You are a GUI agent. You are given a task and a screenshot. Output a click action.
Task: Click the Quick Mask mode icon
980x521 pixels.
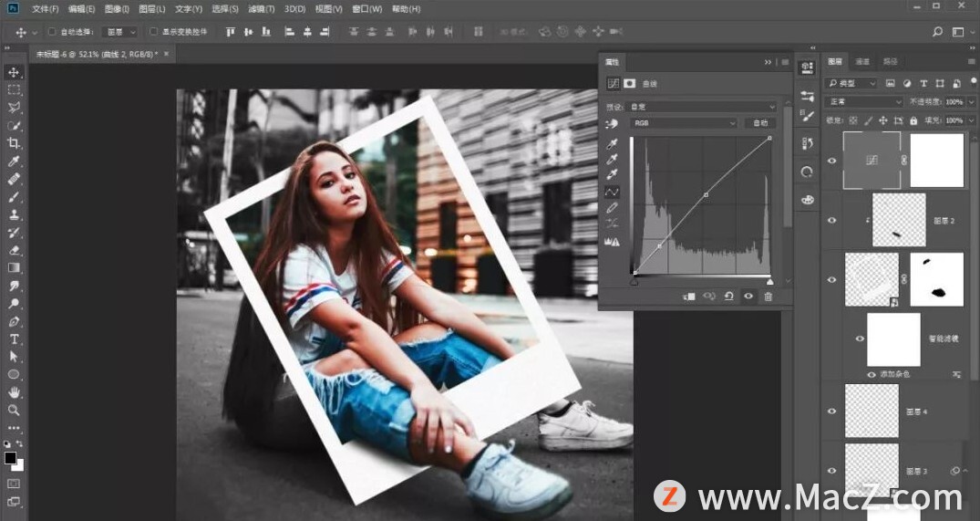pyautogui.click(x=14, y=484)
